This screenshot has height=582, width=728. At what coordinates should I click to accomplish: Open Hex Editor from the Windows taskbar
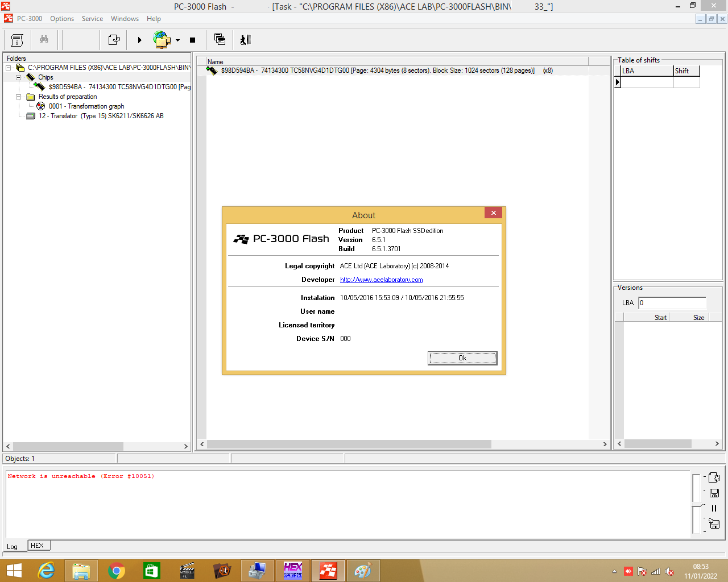[293, 571]
